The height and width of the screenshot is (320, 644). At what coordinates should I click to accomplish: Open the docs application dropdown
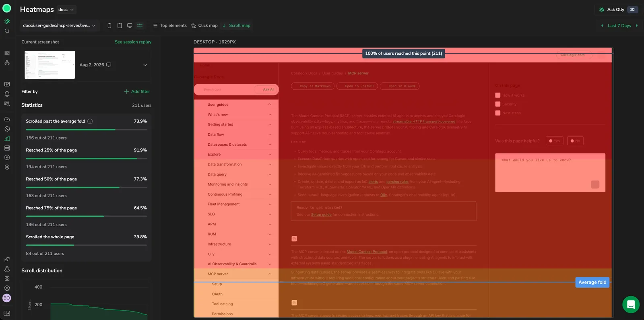[x=66, y=10]
